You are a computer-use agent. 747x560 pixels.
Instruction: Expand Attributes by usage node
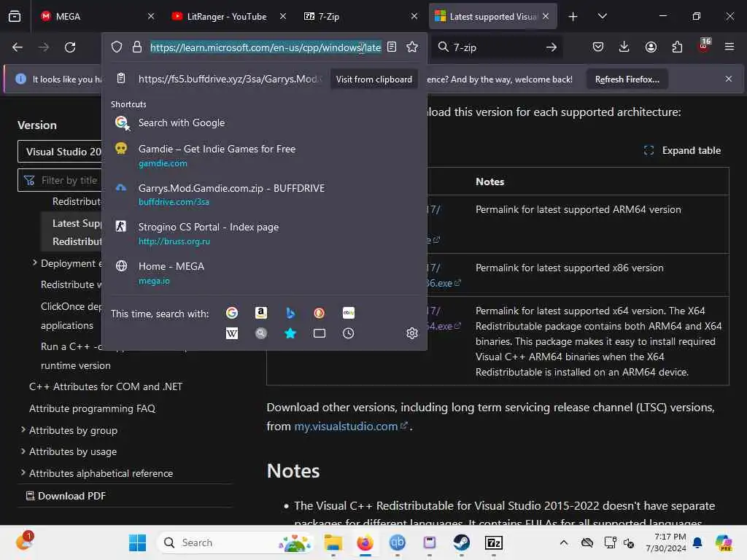pyautogui.click(x=23, y=451)
